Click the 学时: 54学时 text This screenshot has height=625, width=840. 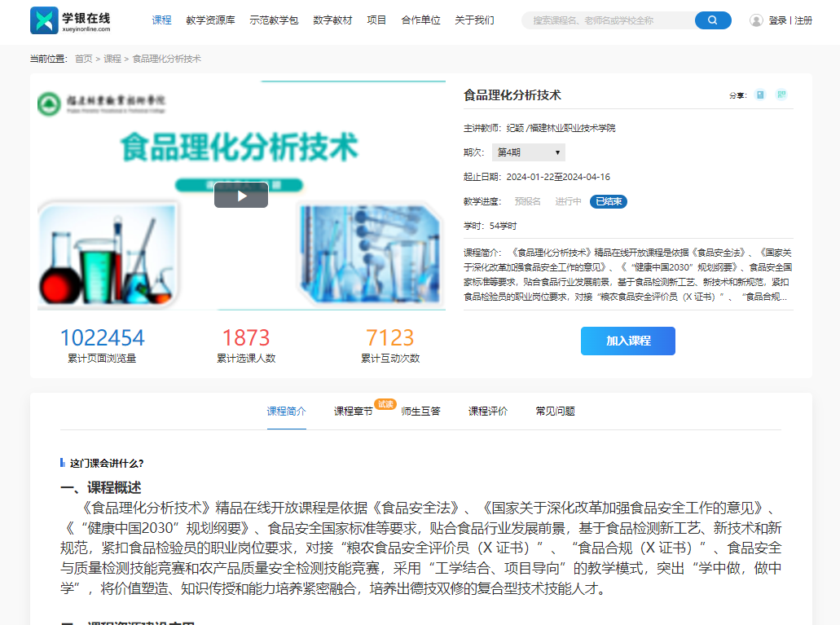pyautogui.click(x=490, y=227)
